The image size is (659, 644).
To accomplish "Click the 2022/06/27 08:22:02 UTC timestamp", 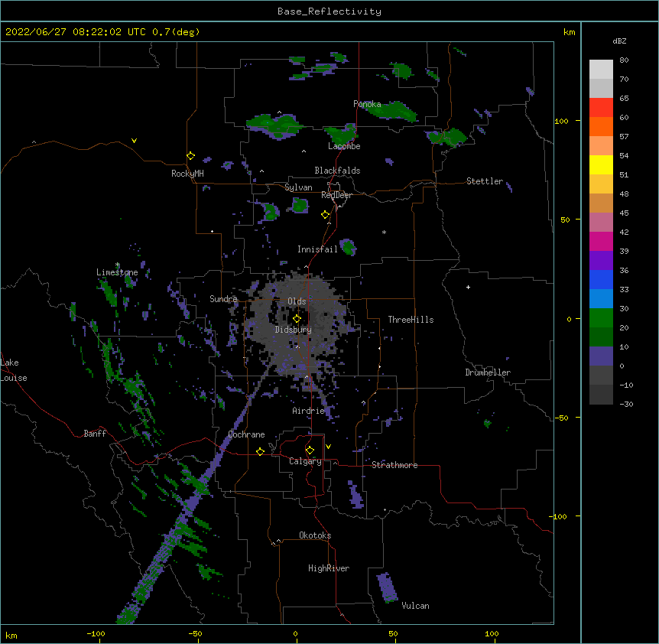I will pos(76,32).
